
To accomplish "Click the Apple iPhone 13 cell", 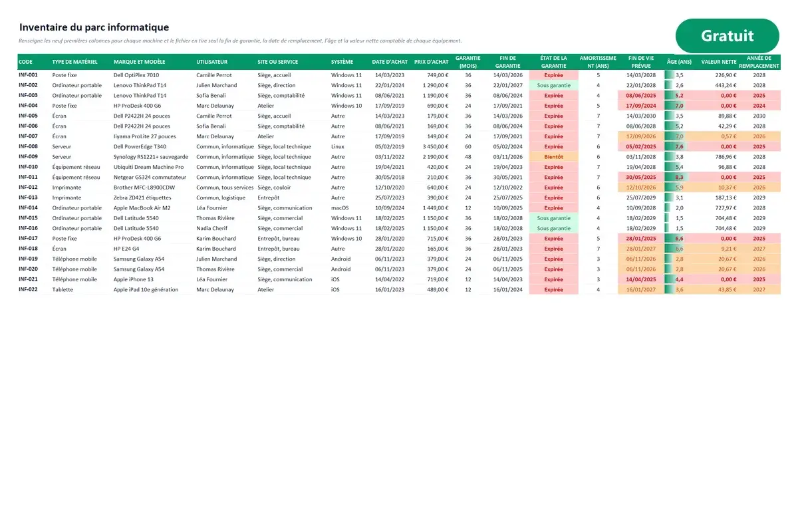I will (134, 279).
